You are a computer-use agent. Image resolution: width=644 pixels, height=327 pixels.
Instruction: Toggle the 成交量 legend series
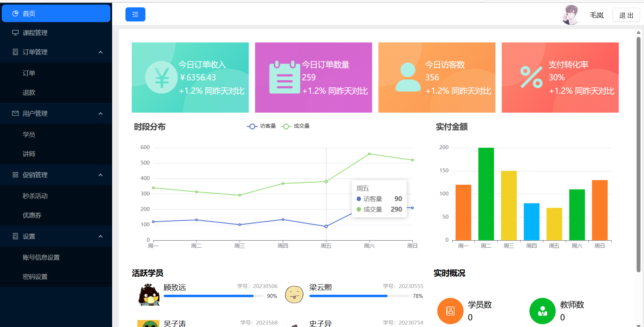coord(295,126)
